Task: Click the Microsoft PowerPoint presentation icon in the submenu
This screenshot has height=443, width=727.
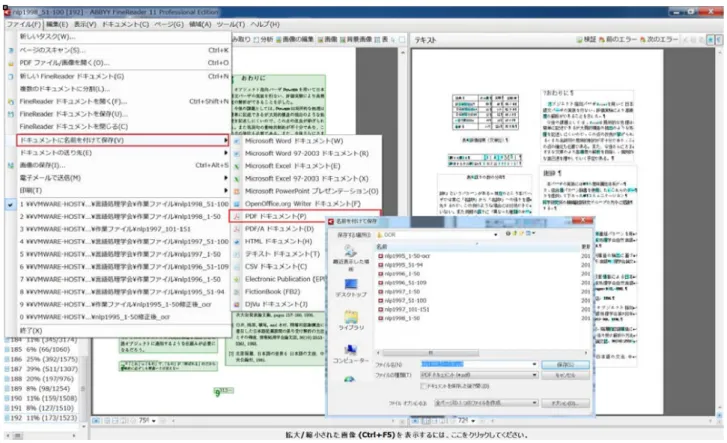Action: [x=237, y=191]
